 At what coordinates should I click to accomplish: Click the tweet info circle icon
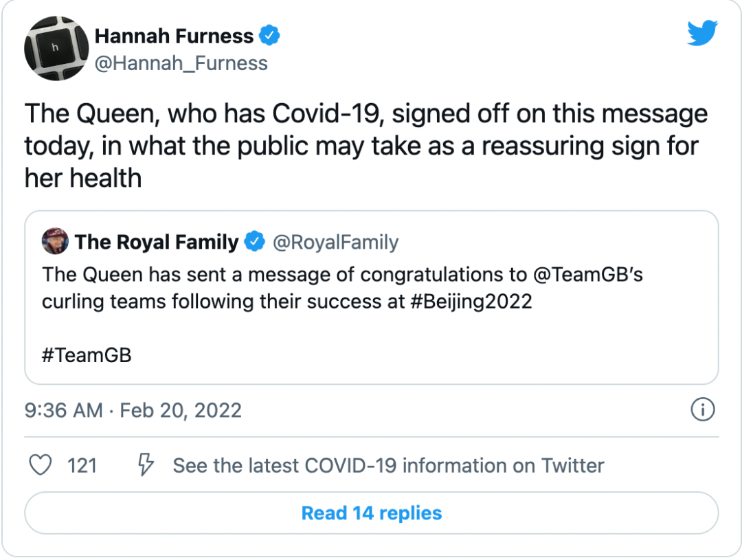pos(702,411)
